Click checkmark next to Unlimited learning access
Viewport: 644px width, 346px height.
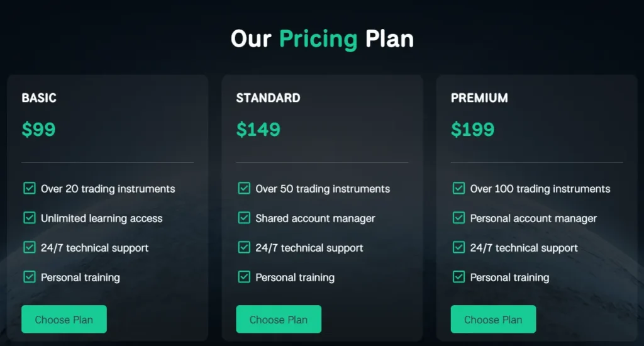click(x=30, y=218)
